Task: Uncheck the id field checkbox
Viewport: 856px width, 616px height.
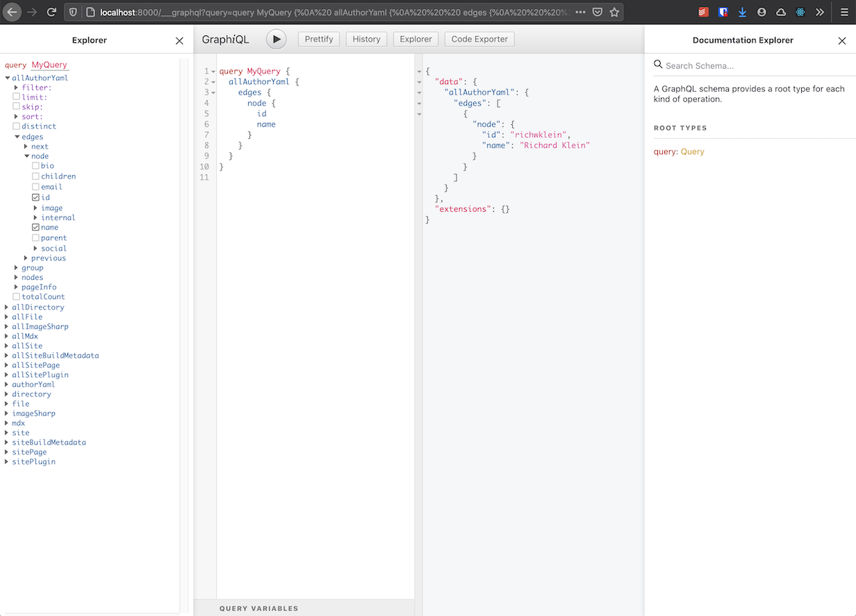Action: pos(35,197)
